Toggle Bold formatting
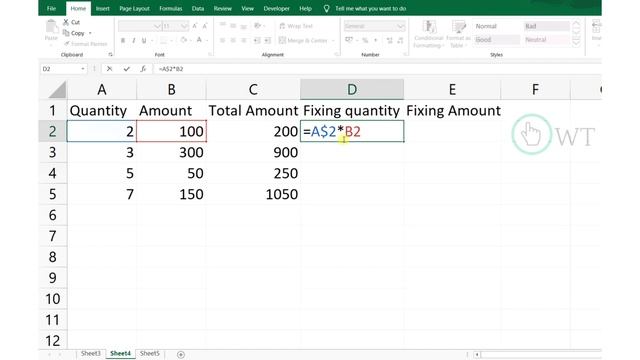 123,40
